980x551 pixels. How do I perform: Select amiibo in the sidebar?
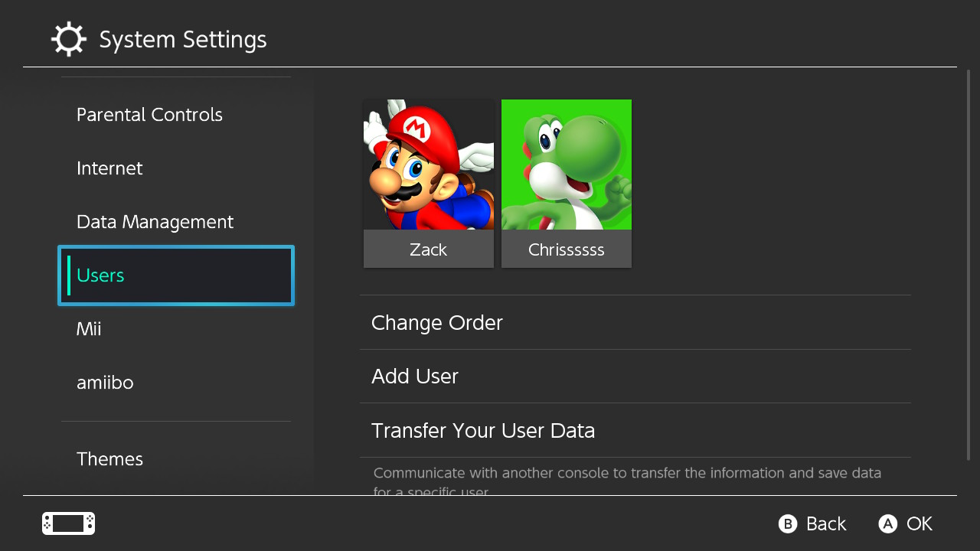coord(105,383)
